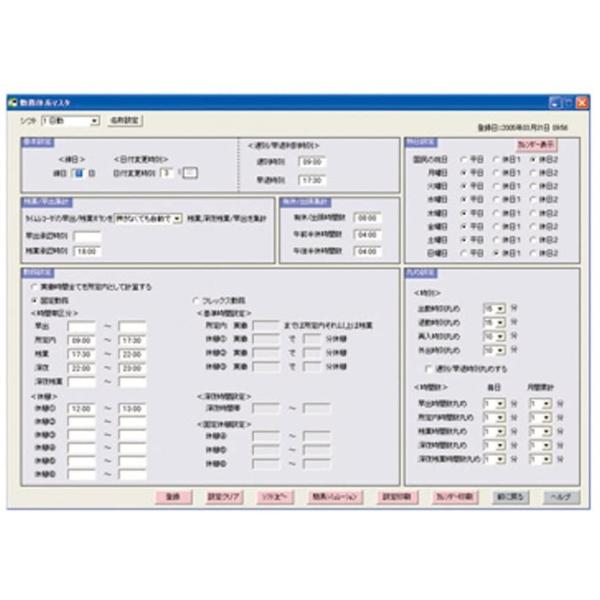The height and width of the screenshot is (600, 600).
Task: Open the 早出時間数丸め monthly total dropdown
Action: [x=546, y=404]
